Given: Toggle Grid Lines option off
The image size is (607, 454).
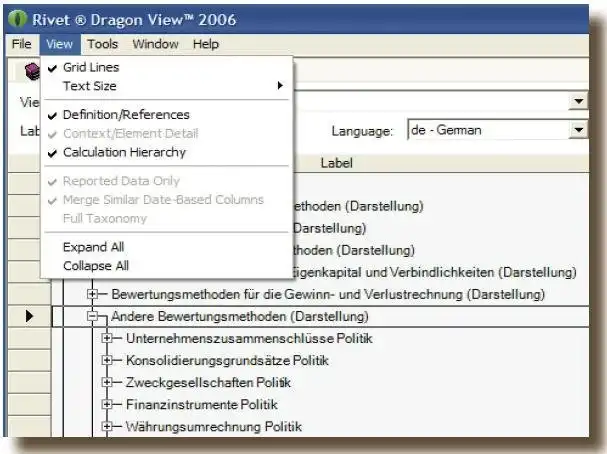Looking at the screenshot, I should (166, 67).
